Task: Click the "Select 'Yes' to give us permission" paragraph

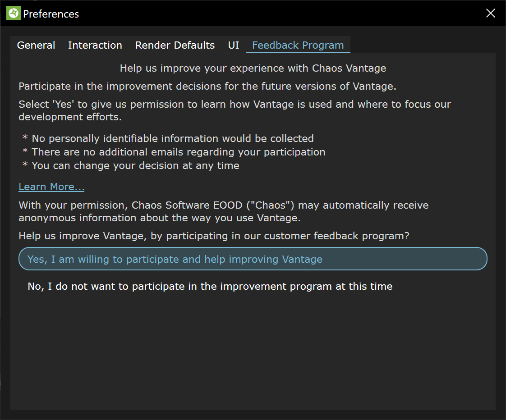Action: 235,110
